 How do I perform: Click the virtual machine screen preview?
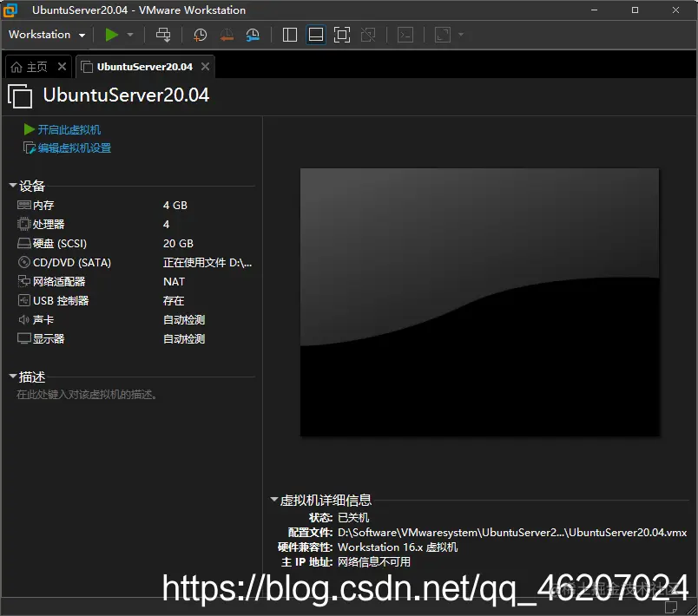479,302
